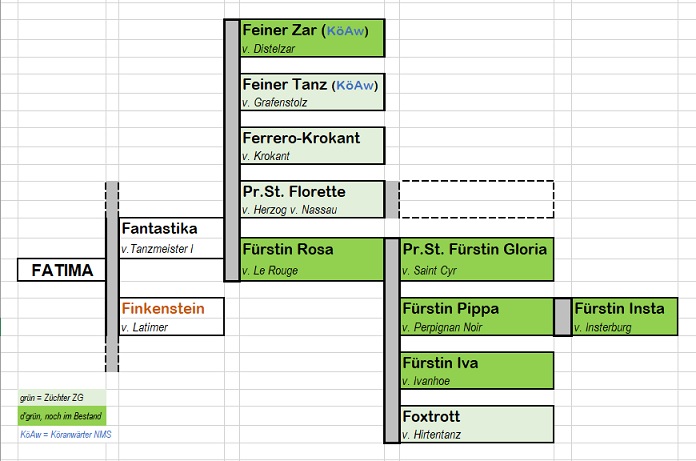Click the light green 'grün = Züchter ZG' legend
The image size is (696, 461).
pyautogui.click(x=62, y=397)
